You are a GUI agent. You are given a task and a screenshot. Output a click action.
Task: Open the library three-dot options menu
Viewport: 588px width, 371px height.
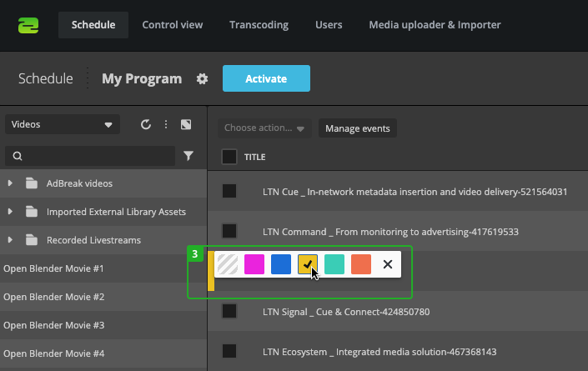(x=166, y=125)
